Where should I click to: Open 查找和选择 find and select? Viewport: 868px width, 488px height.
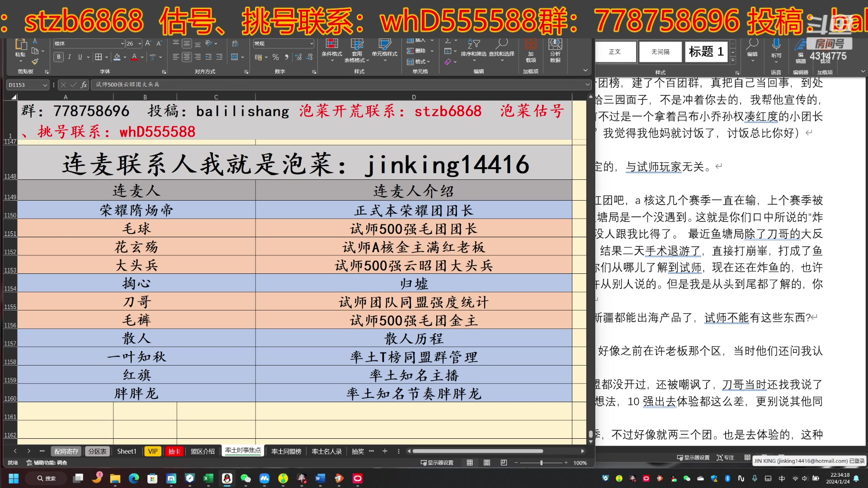click(x=501, y=50)
